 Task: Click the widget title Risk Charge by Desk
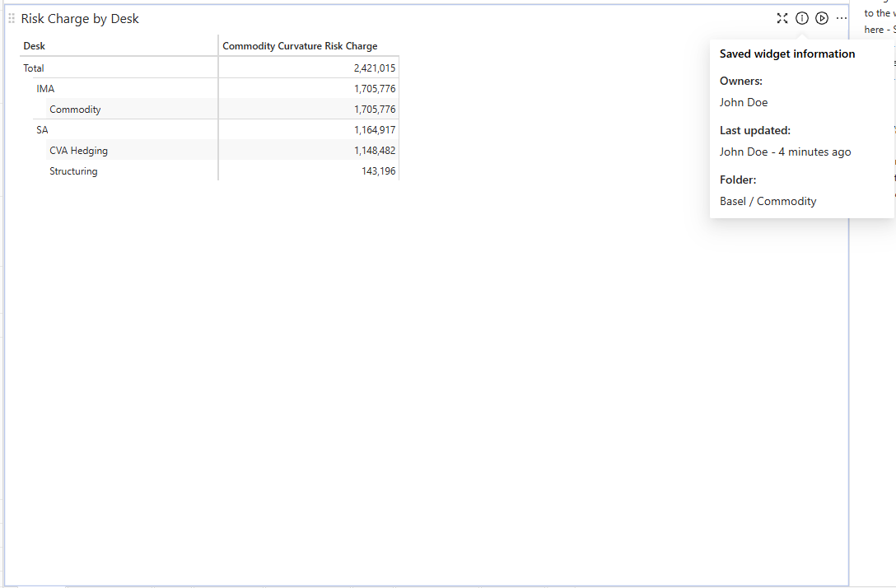click(80, 18)
